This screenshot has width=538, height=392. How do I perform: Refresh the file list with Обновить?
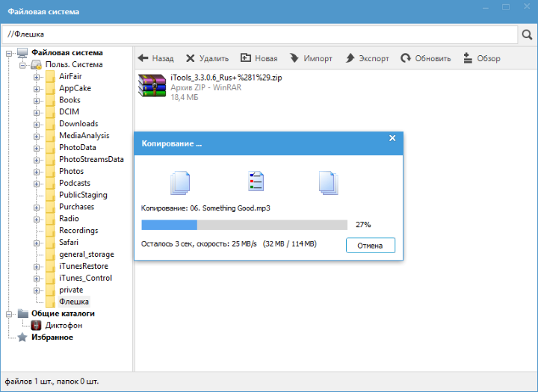[x=425, y=58]
